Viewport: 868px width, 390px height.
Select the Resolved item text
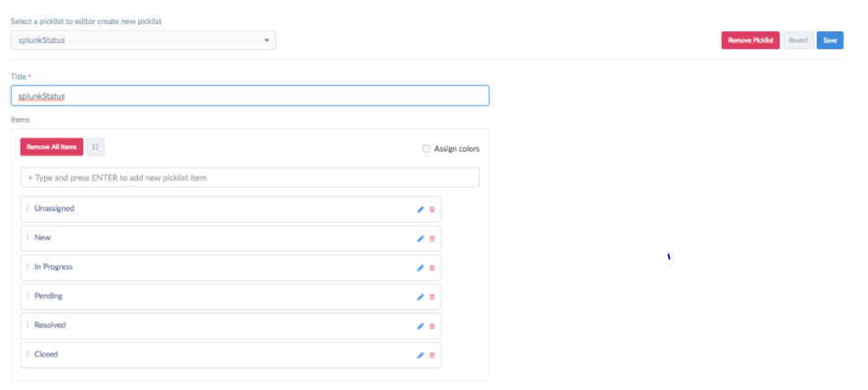[x=50, y=325]
